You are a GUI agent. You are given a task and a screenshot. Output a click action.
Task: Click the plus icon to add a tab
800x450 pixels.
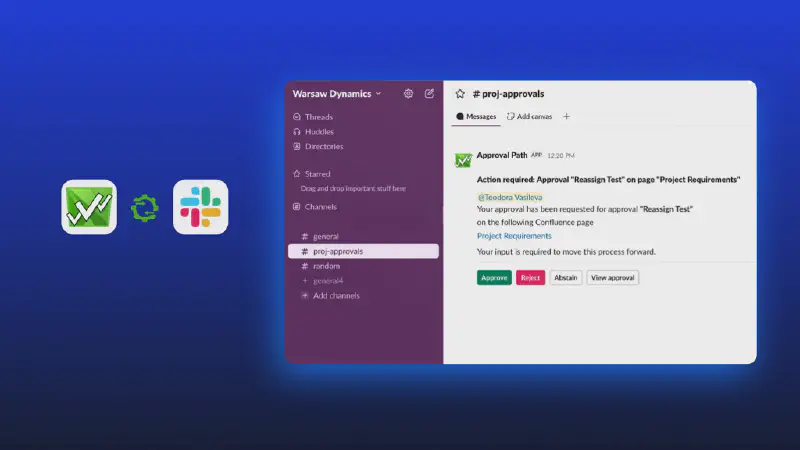(x=566, y=116)
